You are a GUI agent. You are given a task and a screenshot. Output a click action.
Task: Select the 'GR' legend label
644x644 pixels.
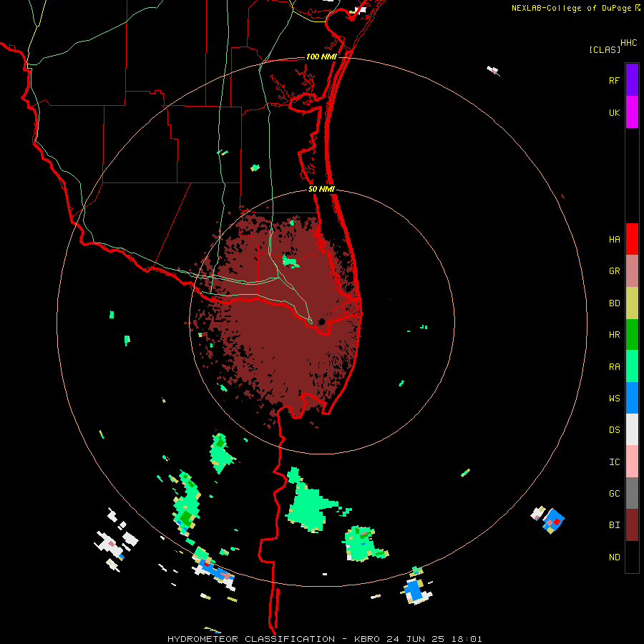(x=614, y=271)
